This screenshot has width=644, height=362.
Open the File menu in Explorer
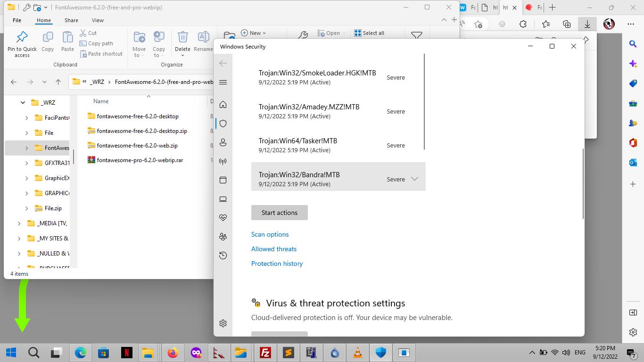tap(17, 20)
